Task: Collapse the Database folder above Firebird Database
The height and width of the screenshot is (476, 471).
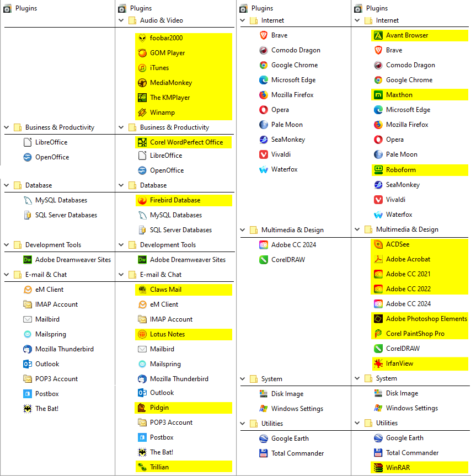Action: [x=121, y=185]
